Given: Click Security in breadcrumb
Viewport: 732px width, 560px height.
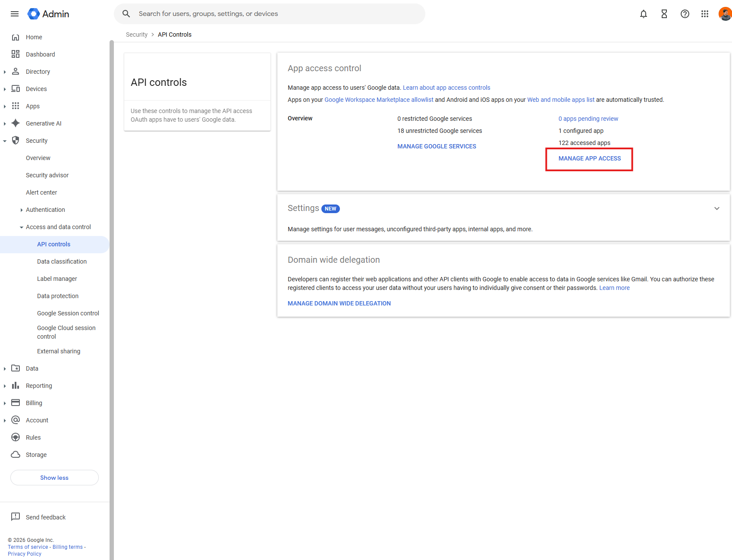Looking at the screenshot, I should point(137,35).
